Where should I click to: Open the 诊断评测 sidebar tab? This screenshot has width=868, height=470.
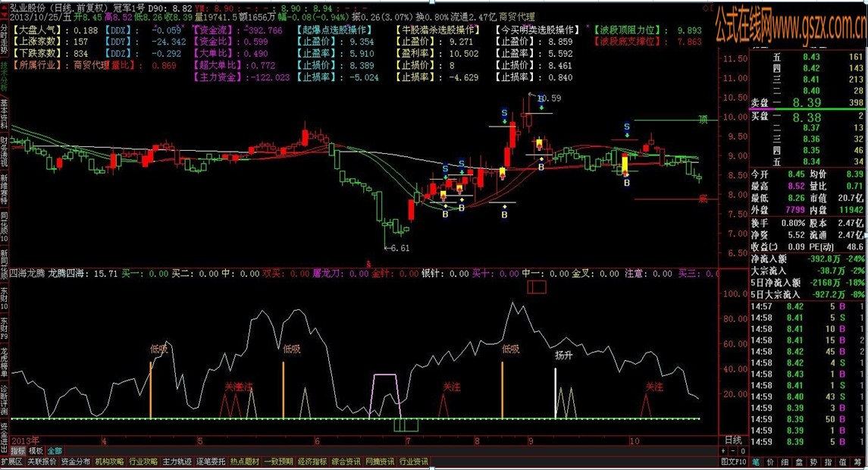pos(4,399)
